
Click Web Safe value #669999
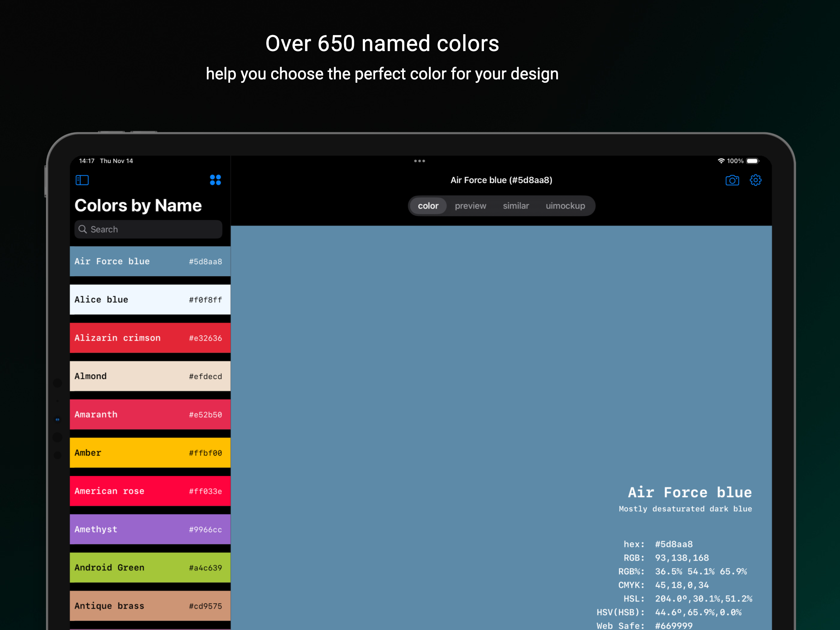(673, 625)
